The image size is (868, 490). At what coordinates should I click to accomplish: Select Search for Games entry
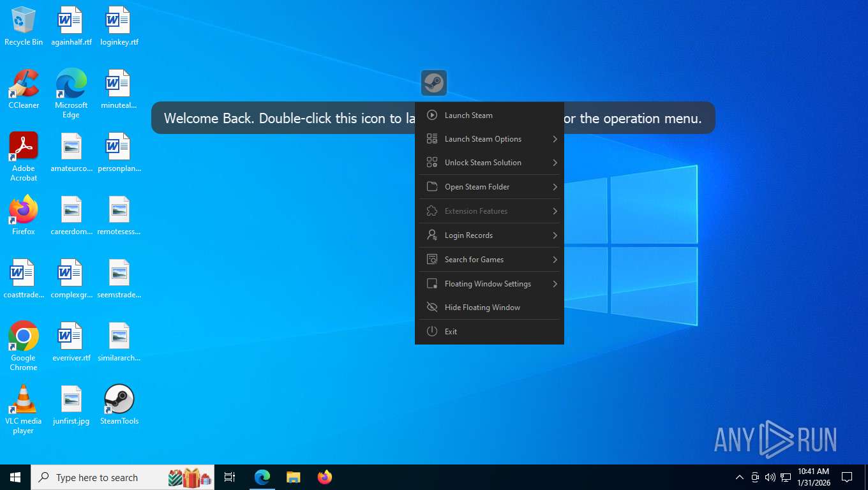(x=490, y=260)
